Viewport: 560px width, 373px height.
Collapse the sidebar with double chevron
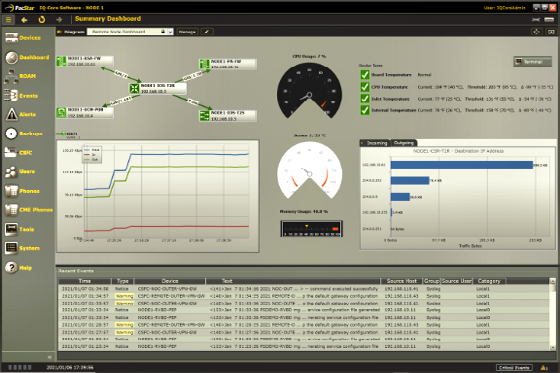49,357
